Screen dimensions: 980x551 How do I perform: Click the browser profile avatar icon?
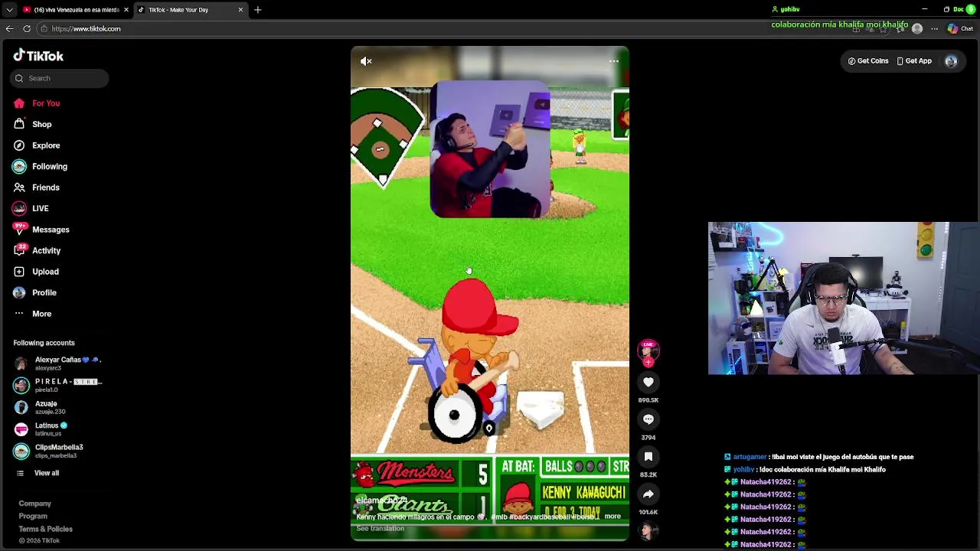click(x=917, y=29)
